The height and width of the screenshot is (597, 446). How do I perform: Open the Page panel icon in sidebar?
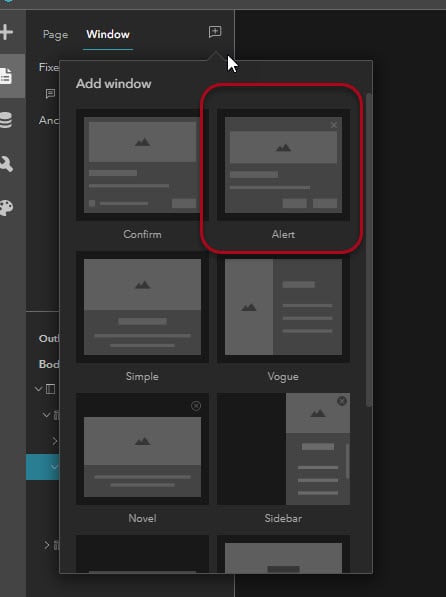pos(6,76)
